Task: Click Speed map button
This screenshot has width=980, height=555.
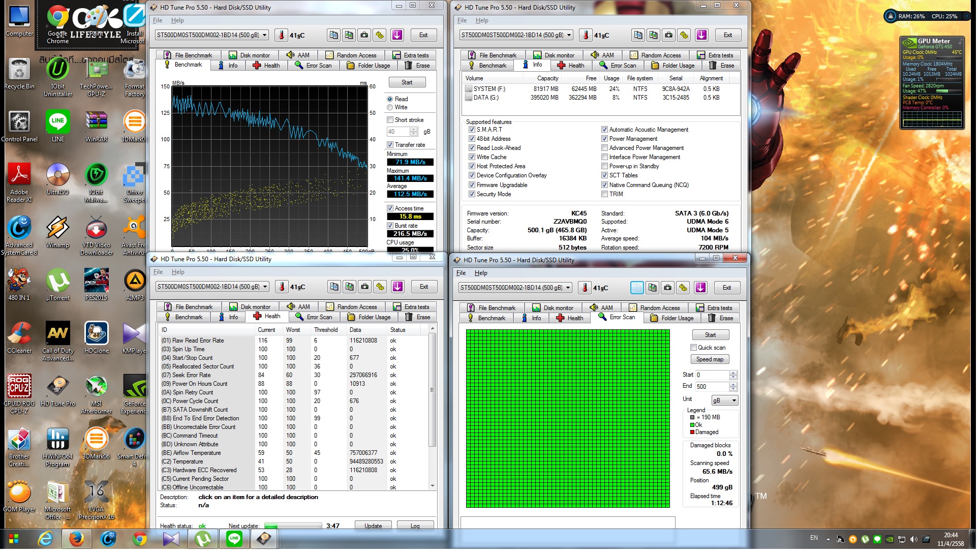Action: click(x=710, y=359)
